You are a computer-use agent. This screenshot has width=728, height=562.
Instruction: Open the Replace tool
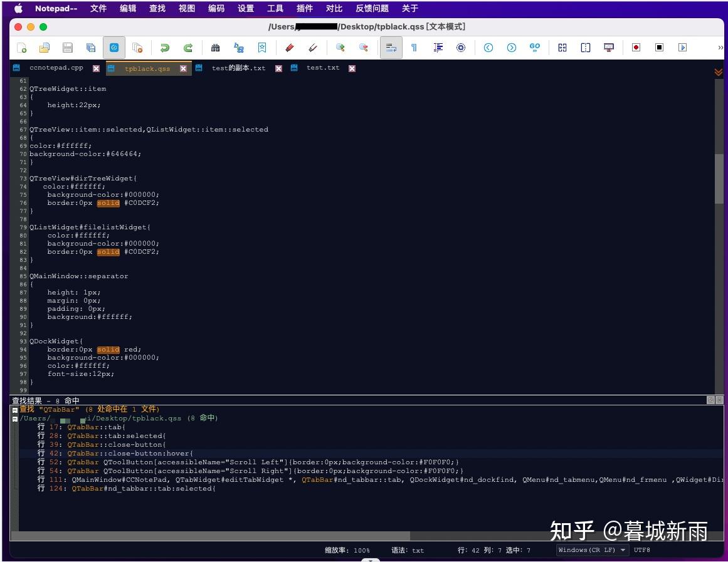[239, 47]
